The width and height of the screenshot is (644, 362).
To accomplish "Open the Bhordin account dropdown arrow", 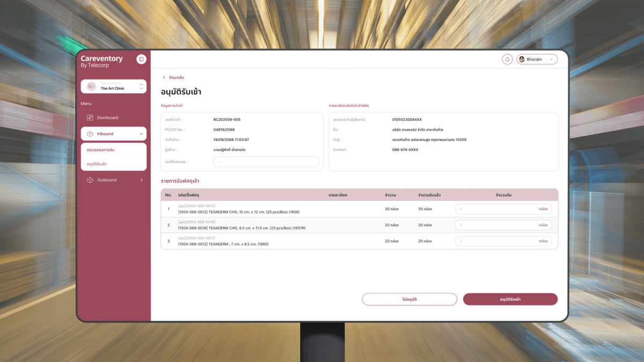I will [x=551, y=60].
